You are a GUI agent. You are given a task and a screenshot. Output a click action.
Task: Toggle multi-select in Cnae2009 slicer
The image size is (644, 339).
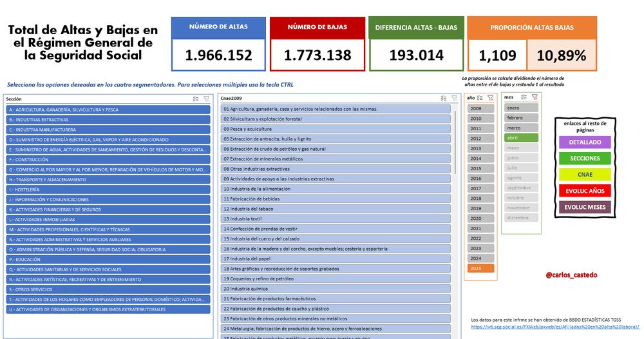[444, 98]
